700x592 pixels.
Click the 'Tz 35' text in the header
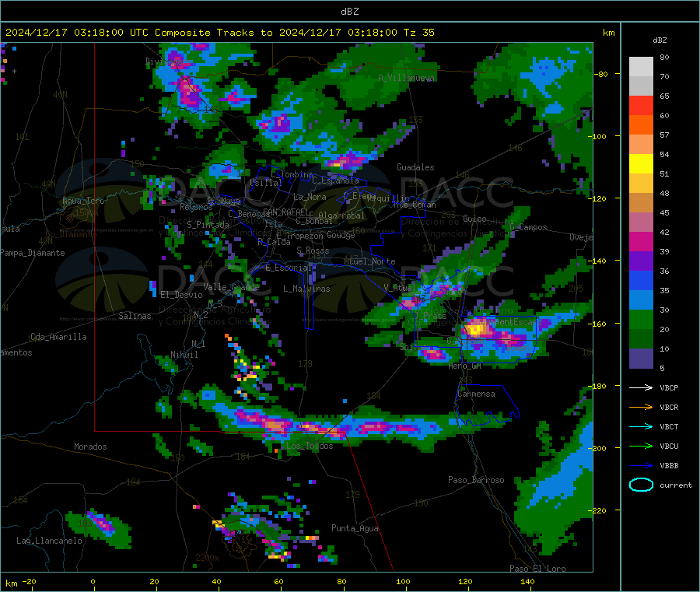point(418,33)
